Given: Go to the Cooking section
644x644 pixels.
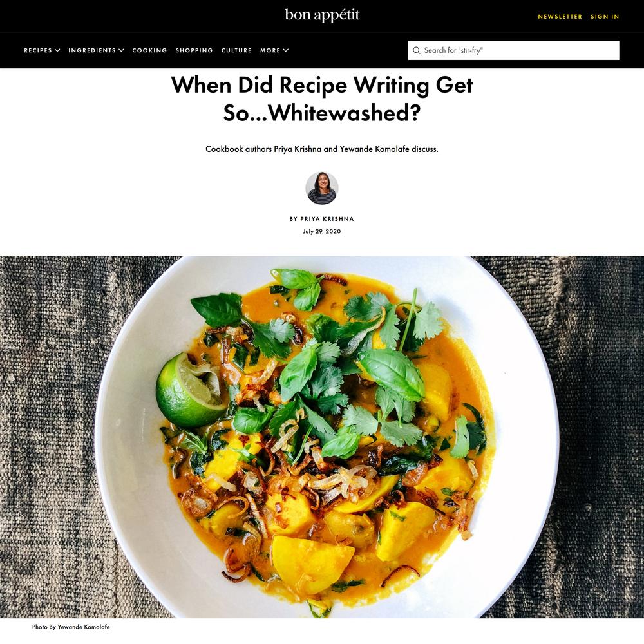Looking at the screenshot, I should click(149, 50).
